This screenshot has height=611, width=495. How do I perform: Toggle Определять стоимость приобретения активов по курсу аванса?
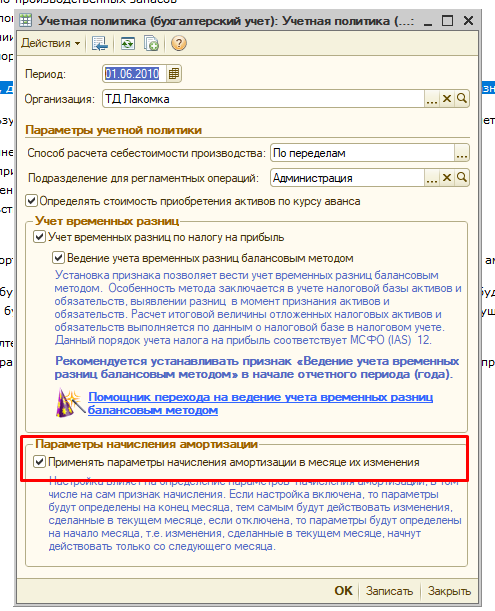click(x=31, y=201)
